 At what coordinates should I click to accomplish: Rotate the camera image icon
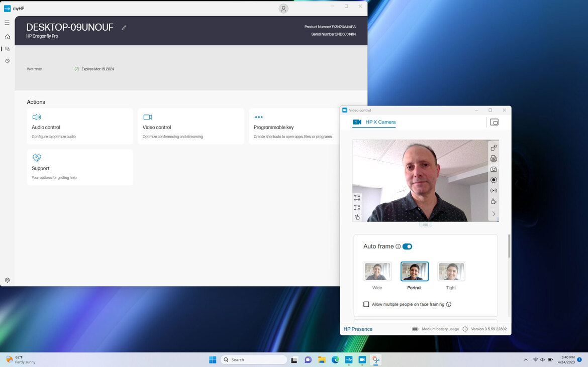tap(357, 217)
